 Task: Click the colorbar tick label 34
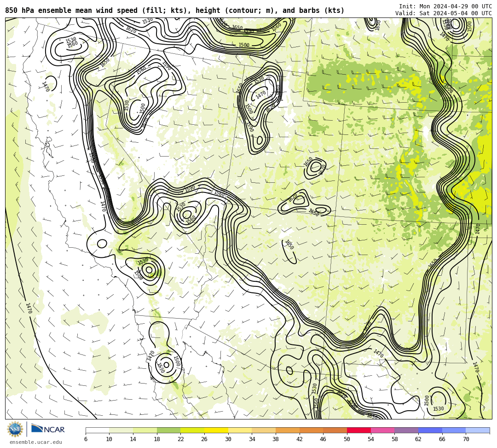[252, 439]
